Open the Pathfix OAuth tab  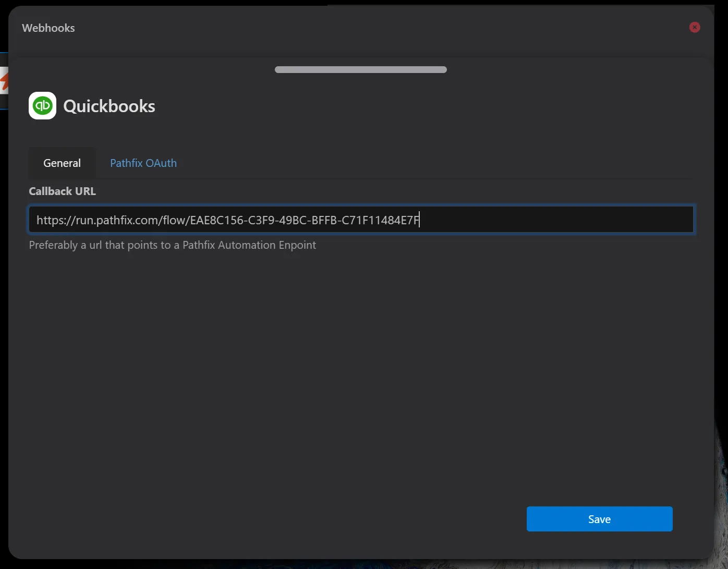pos(143,163)
